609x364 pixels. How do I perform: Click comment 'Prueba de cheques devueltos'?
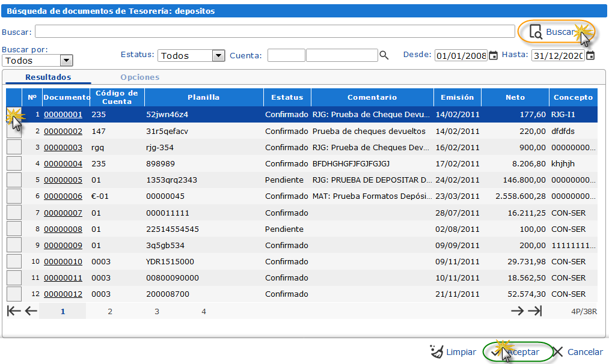pyautogui.click(x=369, y=131)
